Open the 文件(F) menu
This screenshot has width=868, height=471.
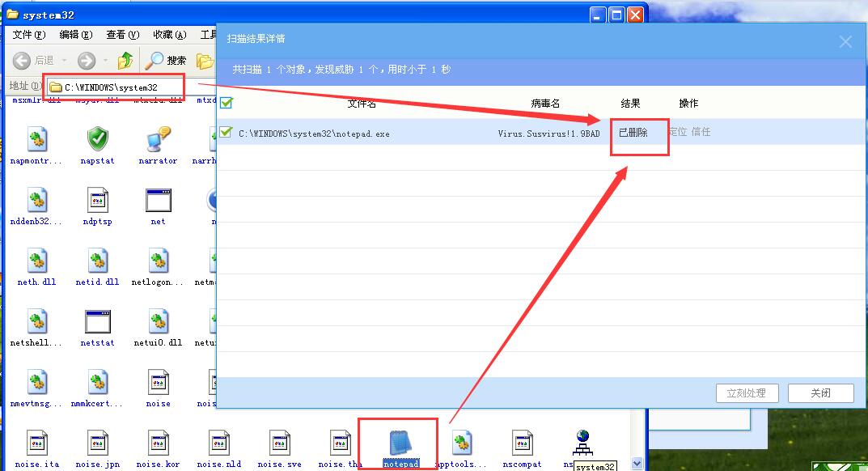pos(29,35)
